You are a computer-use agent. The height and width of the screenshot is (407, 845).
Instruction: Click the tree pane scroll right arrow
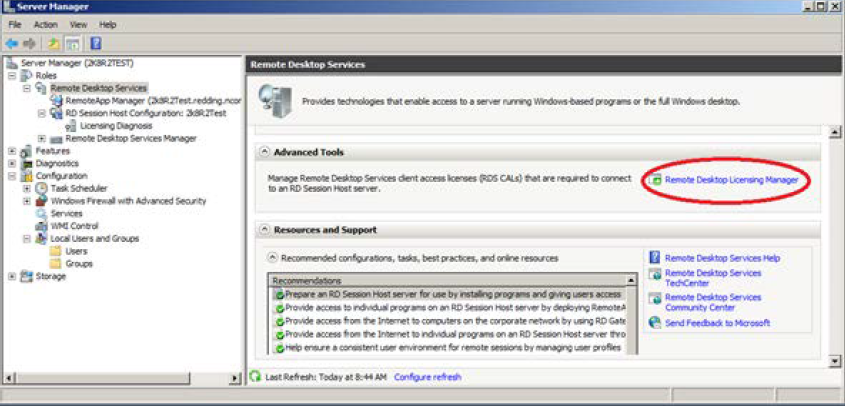point(235,378)
